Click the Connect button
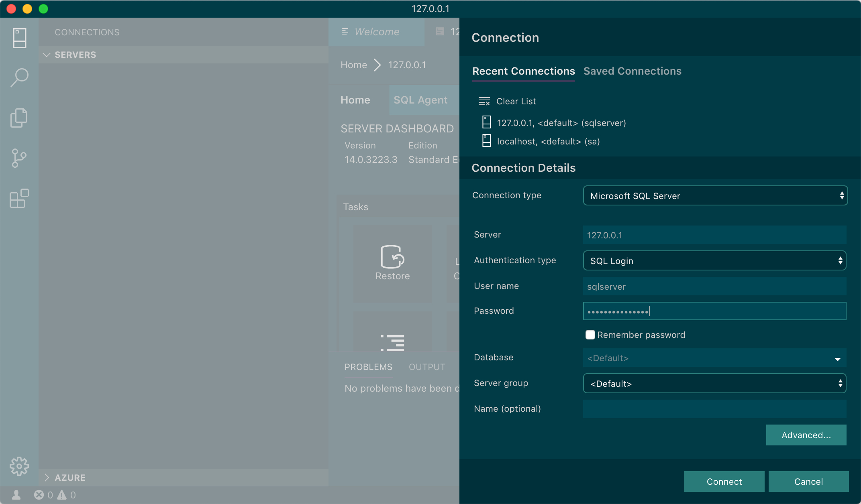The image size is (861, 504). [x=724, y=482]
